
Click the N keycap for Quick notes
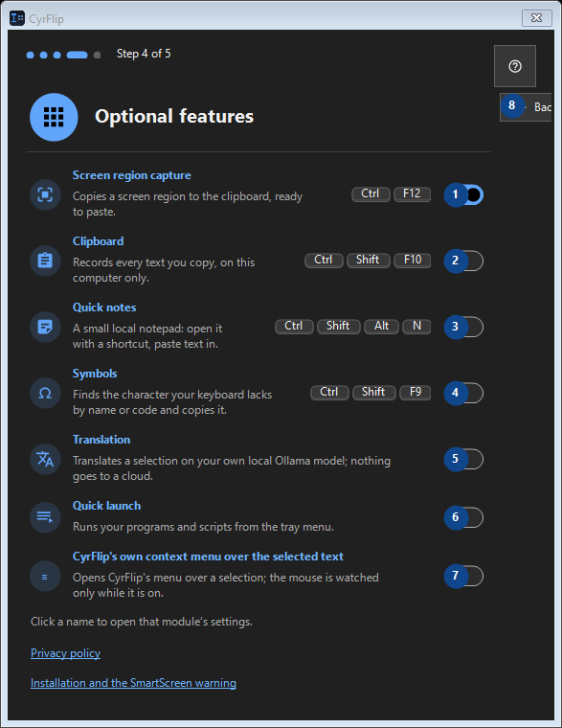coord(416,327)
